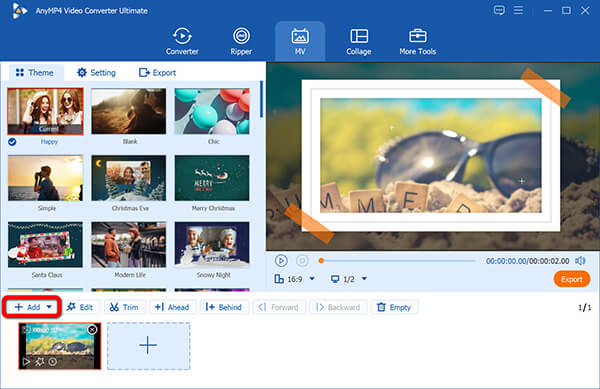Click the 00:00:02.00 total duration text

[549, 261]
